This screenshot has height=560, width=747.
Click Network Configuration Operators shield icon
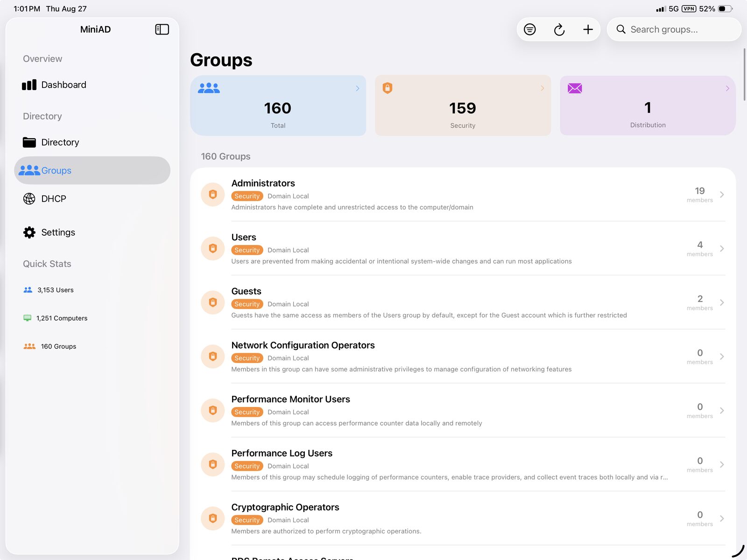[x=213, y=357]
